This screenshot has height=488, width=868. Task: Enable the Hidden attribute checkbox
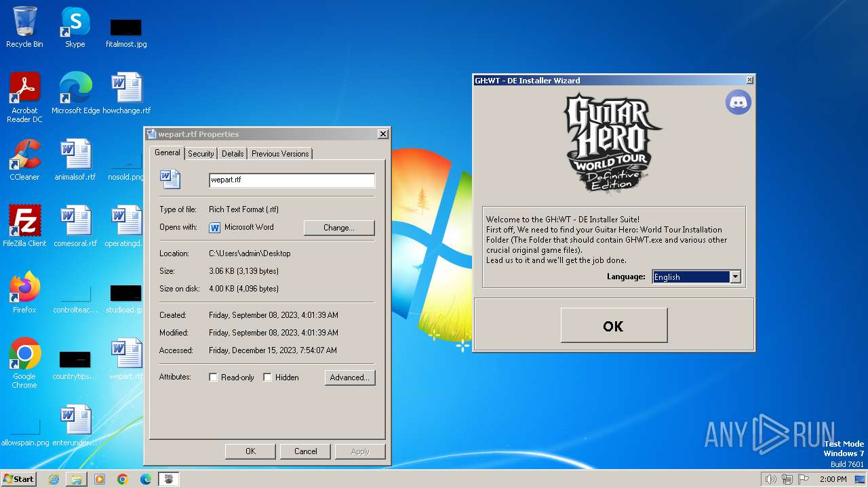tap(267, 378)
